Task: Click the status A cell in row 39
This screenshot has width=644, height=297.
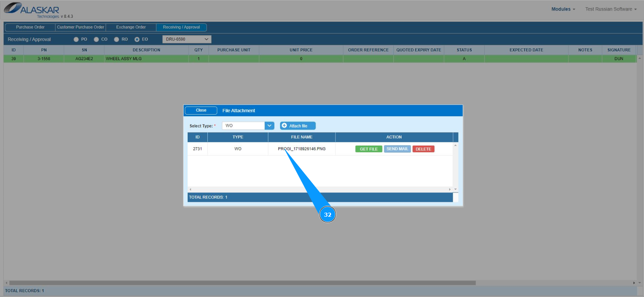Action: (x=464, y=59)
